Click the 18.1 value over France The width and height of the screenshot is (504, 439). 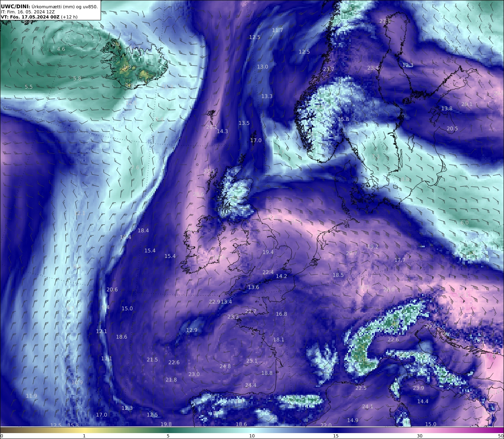pos(279,340)
